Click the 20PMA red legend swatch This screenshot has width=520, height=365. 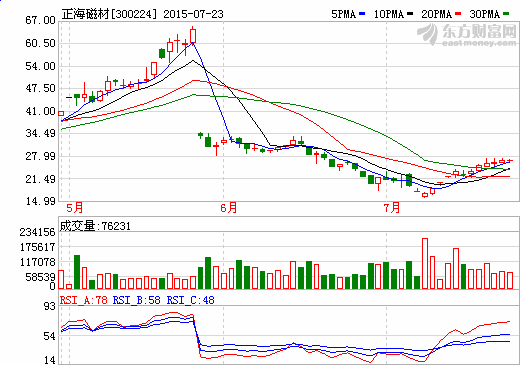(x=458, y=14)
